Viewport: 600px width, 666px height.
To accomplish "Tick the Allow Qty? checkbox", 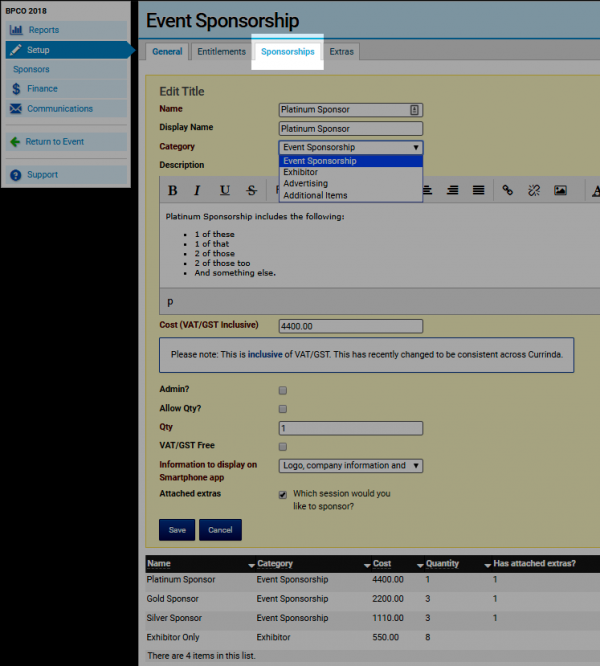I will 283,409.
